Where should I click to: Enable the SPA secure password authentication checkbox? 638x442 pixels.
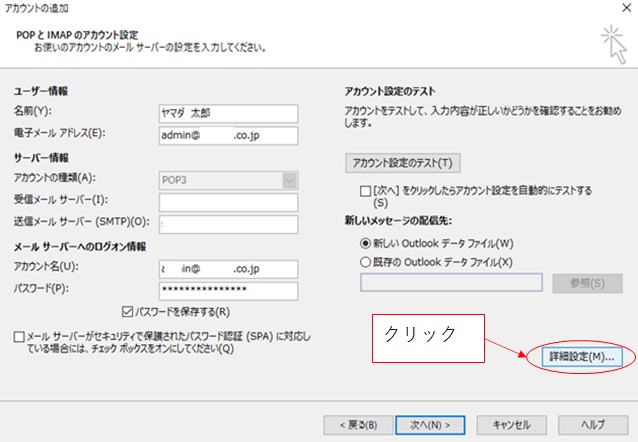(x=19, y=337)
